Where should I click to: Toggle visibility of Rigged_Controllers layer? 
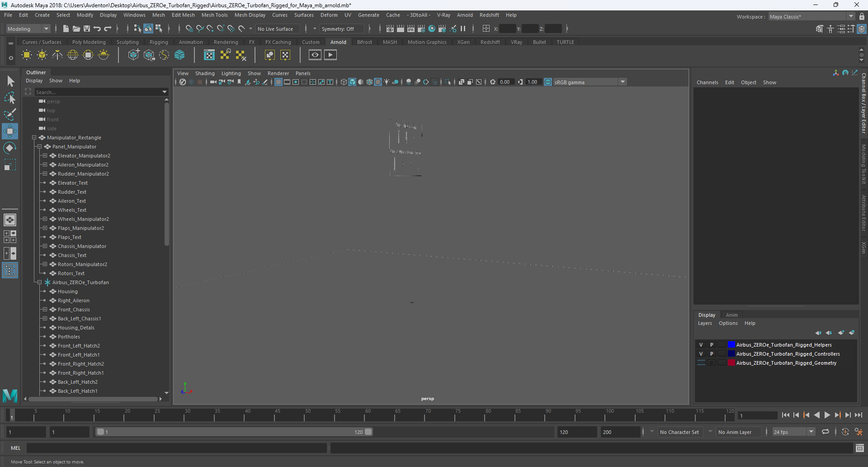tap(701, 354)
